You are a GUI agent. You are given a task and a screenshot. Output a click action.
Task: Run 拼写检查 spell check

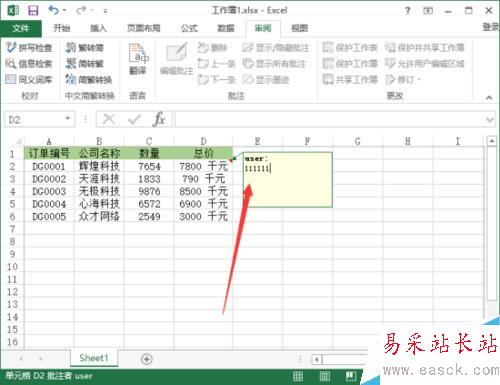tap(29, 48)
